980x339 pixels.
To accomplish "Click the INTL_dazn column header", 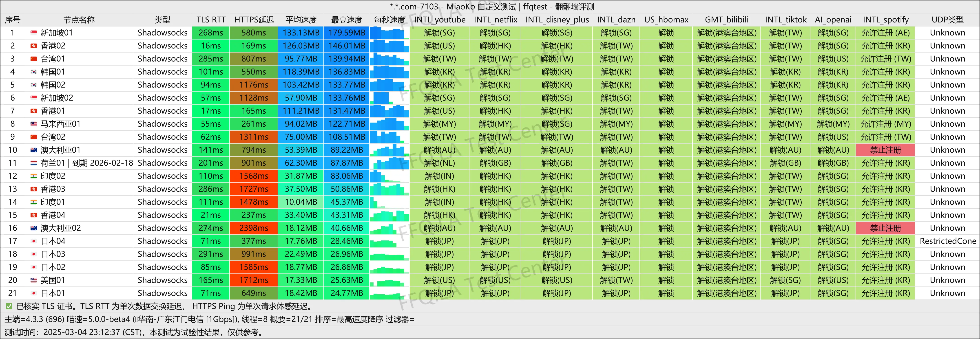I will point(616,20).
